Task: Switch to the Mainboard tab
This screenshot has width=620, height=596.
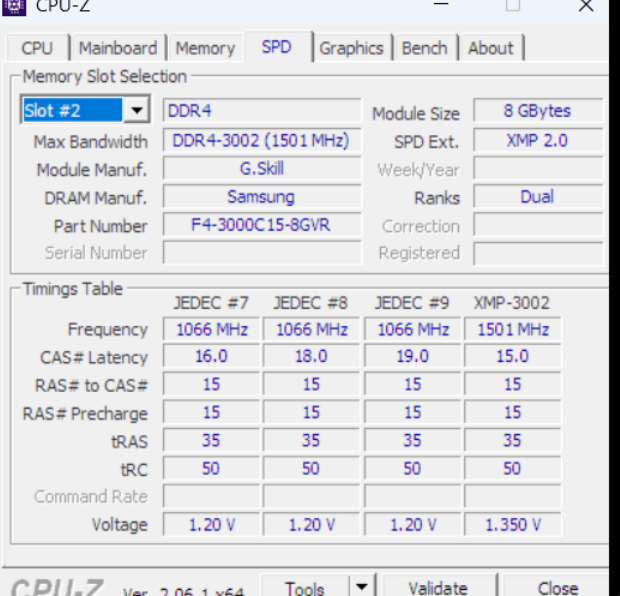Action: [x=118, y=48]
